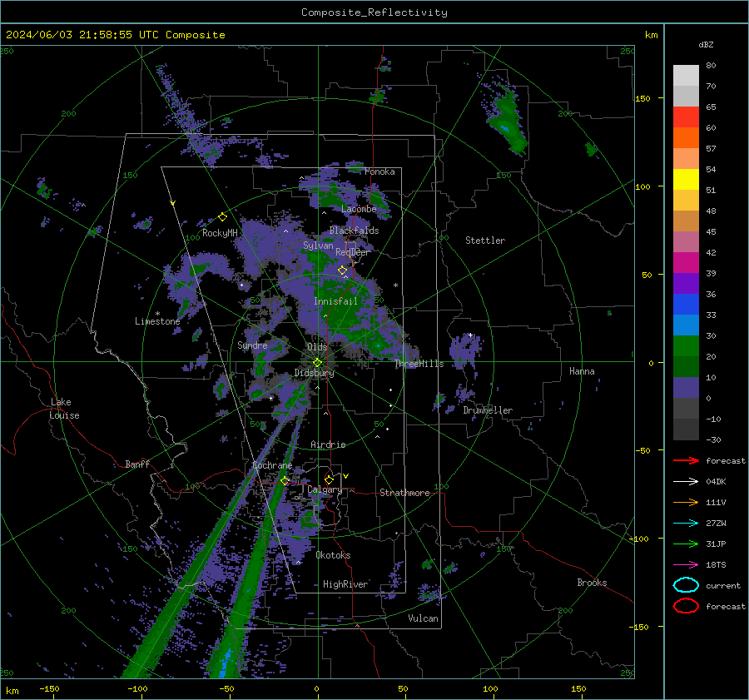Click the Sylvan town label
This screenshot has width=749, height=700.
click(318, 246)
